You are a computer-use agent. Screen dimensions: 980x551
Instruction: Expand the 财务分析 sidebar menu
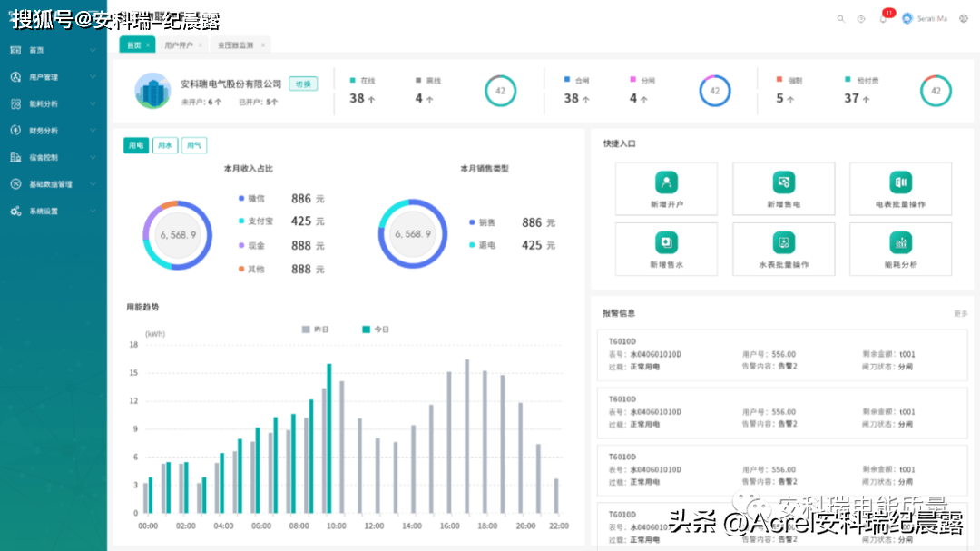point(53,131)
